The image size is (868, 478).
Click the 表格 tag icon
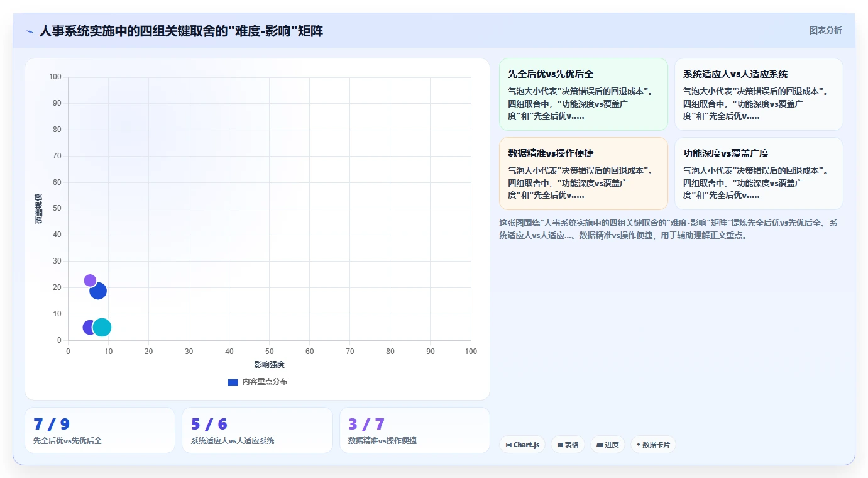560,445
